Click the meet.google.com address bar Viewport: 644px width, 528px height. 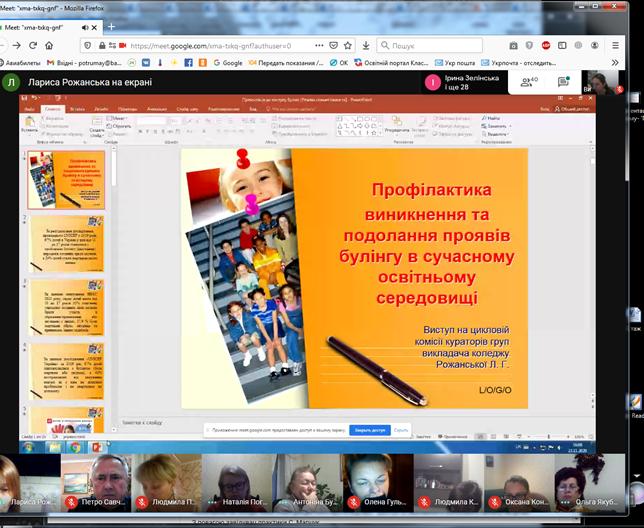pos(218,46)
